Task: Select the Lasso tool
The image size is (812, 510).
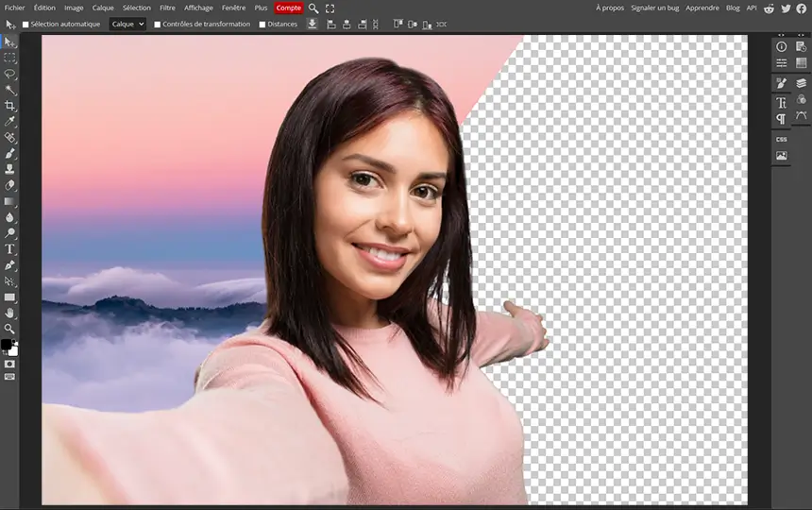Action: pyautogui.click(x=9, y=74)
